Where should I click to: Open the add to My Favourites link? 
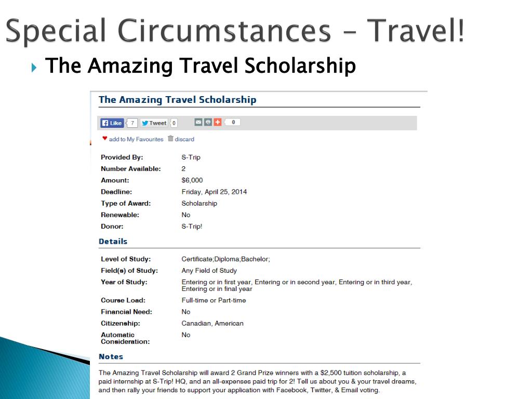point(136,139)
